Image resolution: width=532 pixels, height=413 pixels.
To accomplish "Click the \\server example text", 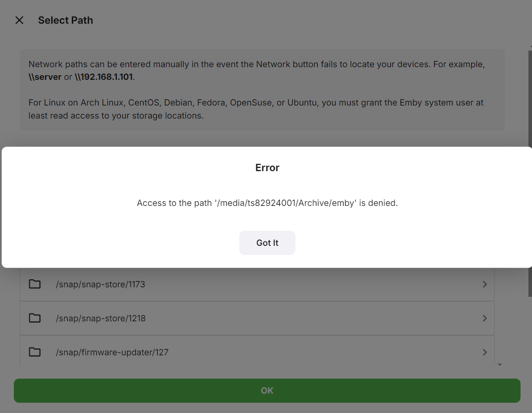I will point(45,77).
